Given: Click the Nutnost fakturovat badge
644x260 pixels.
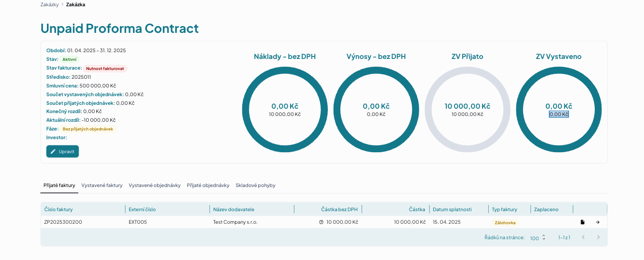Looking at the screenshot, I should (105, 68).
